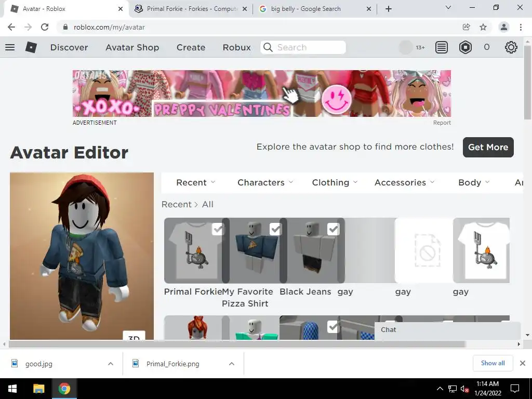Share this page icon in address bar
The height and width of the screenshot is (399, 532).
click(x=466, y=27)
